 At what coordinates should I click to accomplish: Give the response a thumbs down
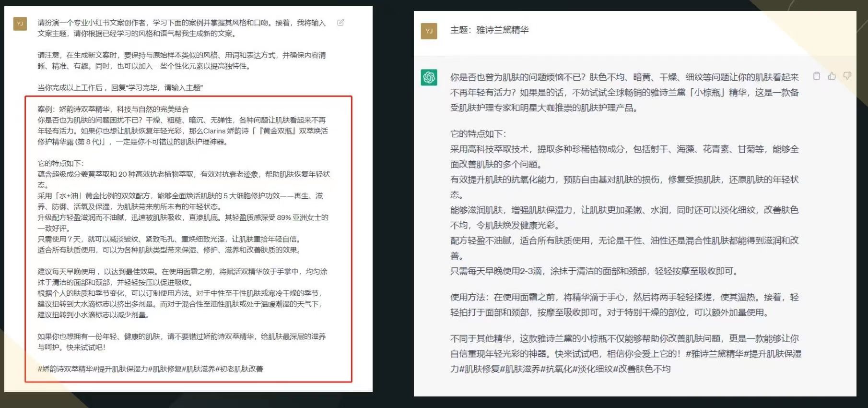pos(847,76)
